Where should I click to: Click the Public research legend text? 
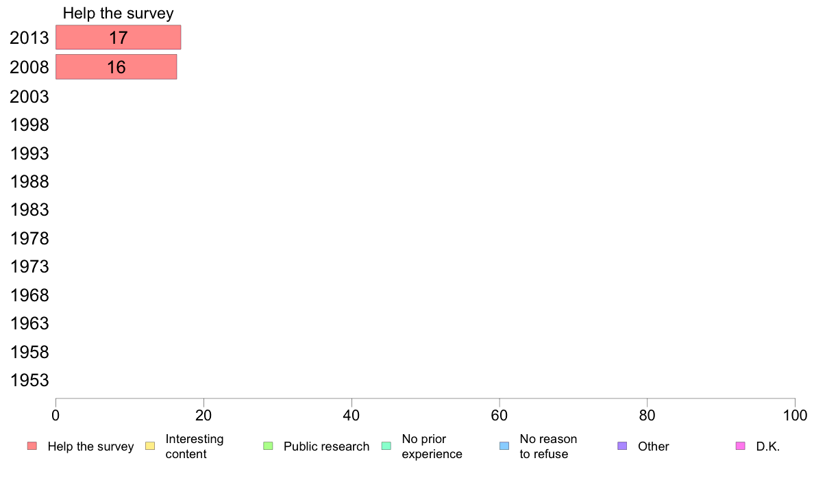tap(327, 446)
